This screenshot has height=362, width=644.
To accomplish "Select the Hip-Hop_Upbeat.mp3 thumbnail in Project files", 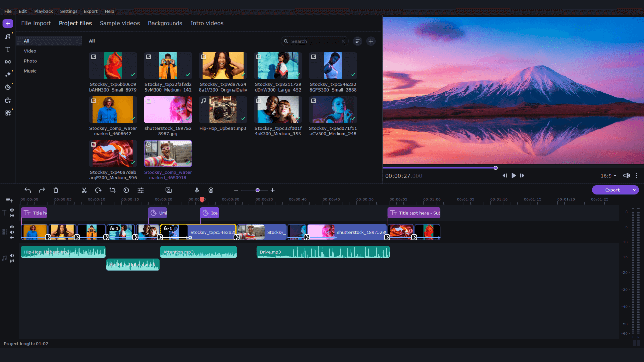I will point(223,110).
